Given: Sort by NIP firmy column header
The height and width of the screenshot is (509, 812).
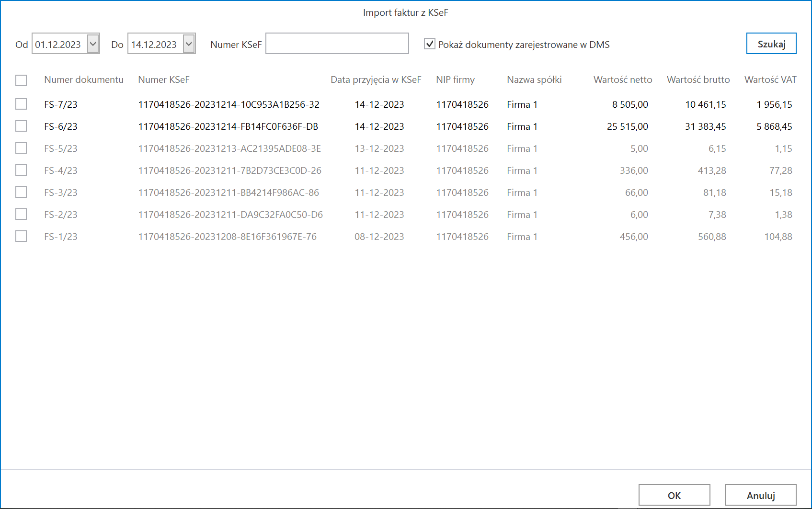Looking at the screenshot, I should (455, 79).
